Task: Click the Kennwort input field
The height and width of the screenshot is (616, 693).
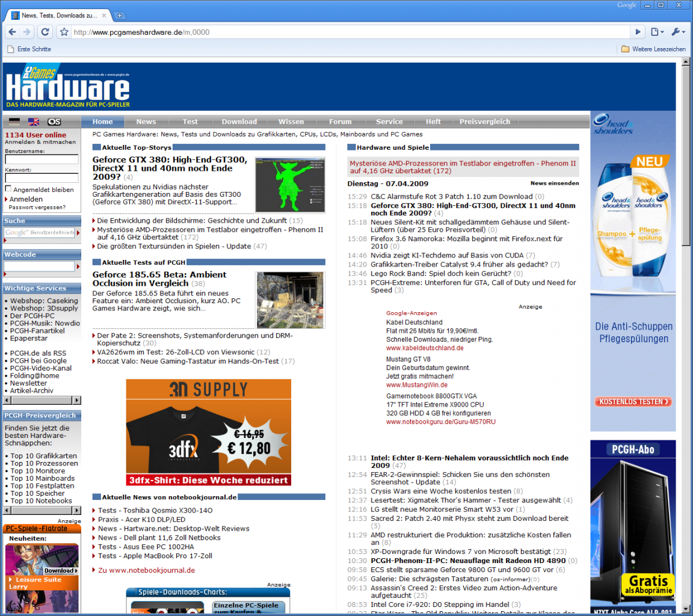Action: coord(42,178)
